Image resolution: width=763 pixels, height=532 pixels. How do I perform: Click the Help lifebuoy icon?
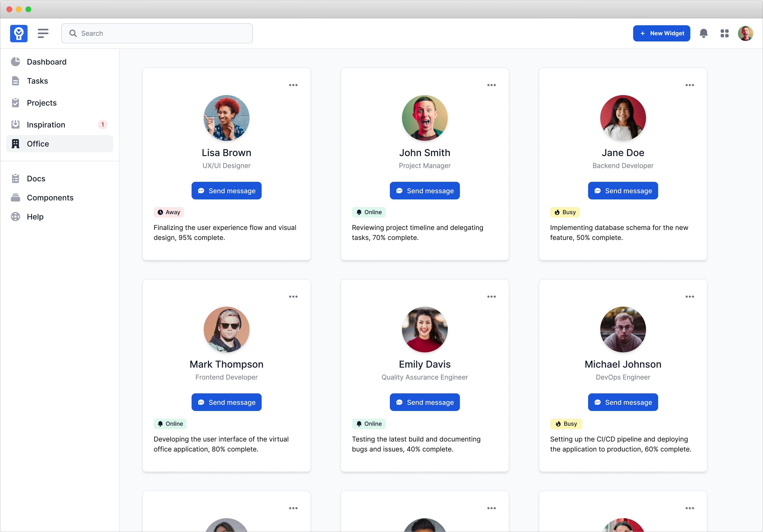15,217
